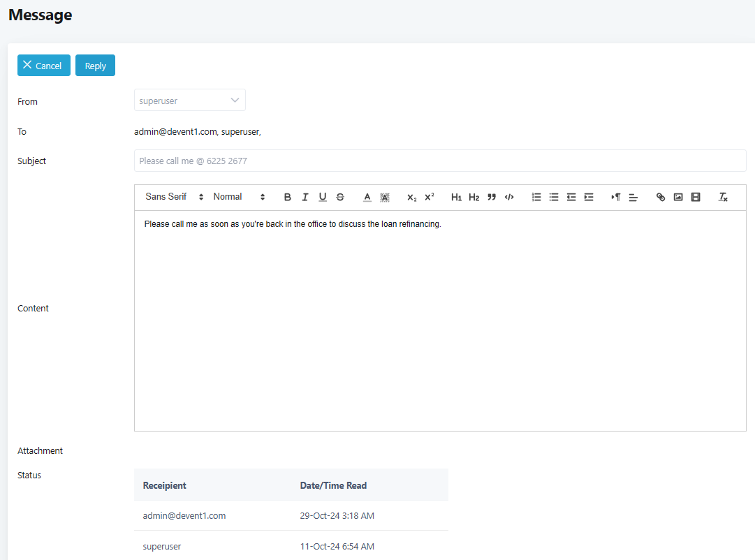Click into the Subject input field
755x560 pixels.
(x=440, y=161)
